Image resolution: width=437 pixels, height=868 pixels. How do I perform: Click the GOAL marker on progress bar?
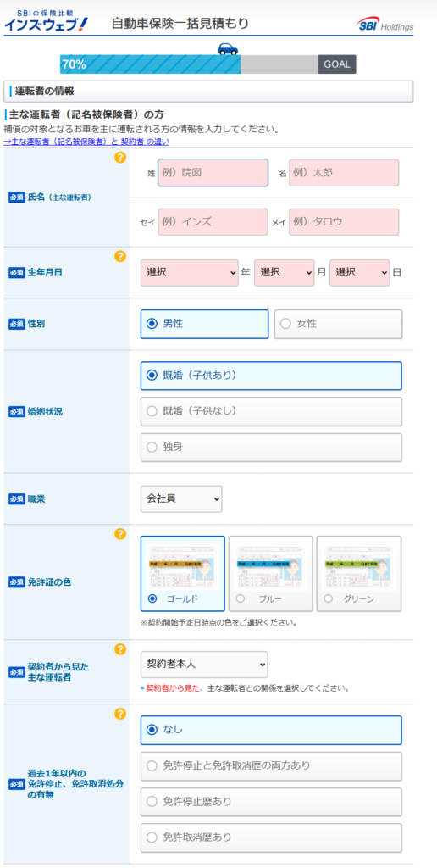[x=337, y=64]
